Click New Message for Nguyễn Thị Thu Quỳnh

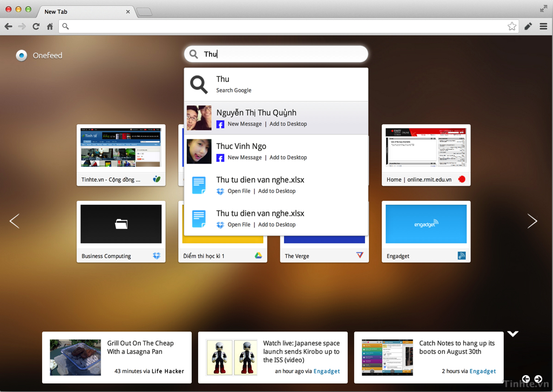245,124
